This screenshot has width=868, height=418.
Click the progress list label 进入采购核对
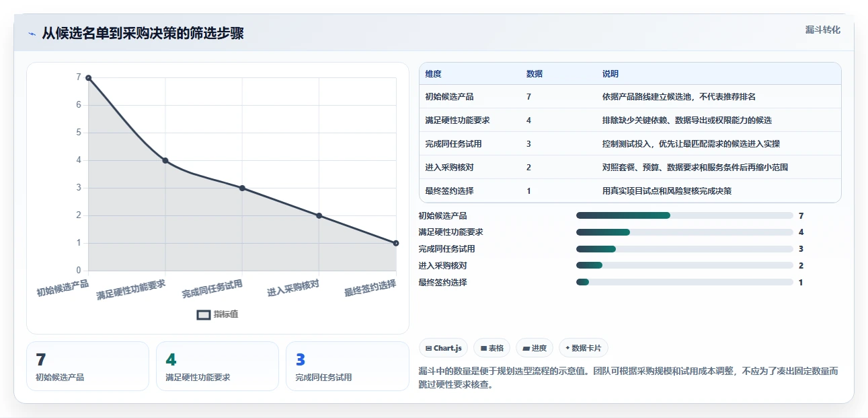(442, 265)
